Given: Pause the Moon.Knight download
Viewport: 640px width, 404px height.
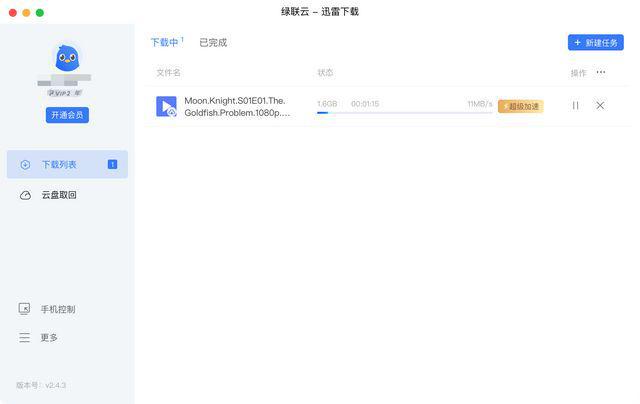Looking at the screenshot, I should point(576,106).
